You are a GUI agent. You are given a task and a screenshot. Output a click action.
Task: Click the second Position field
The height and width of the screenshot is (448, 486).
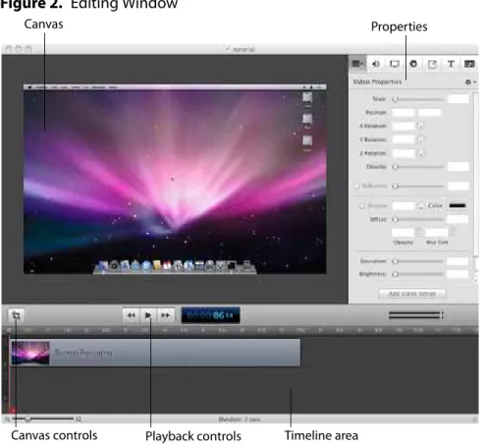[x=430, y=113]
